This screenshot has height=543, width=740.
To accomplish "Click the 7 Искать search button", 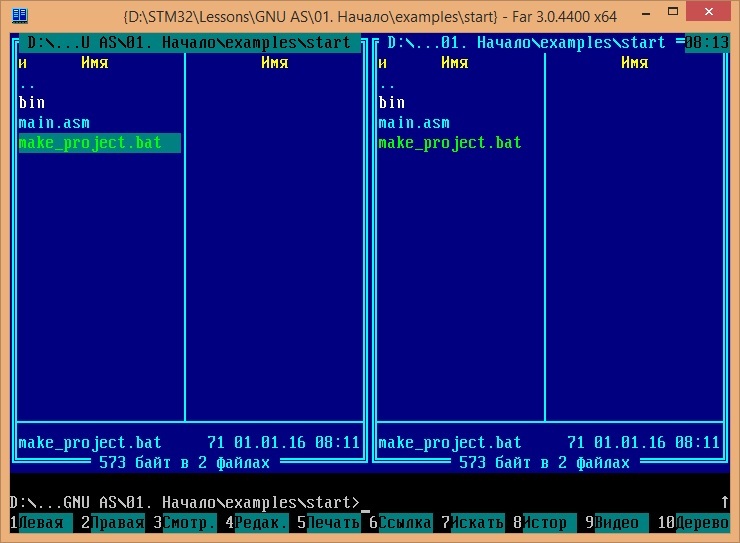I will 472,523.
